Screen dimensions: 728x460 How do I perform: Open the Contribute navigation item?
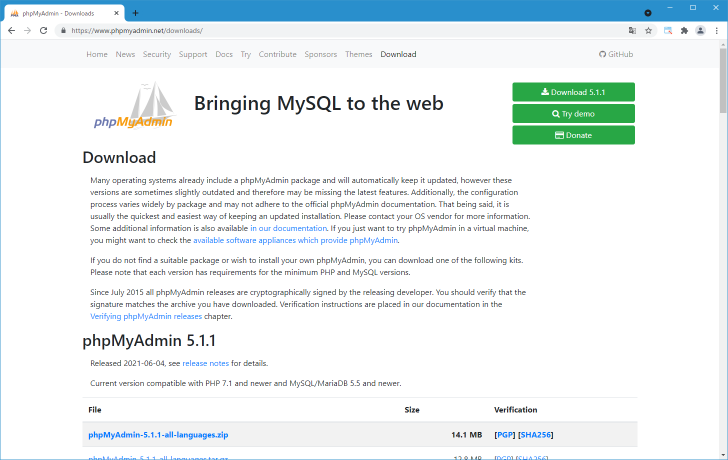tap(278, 54)
